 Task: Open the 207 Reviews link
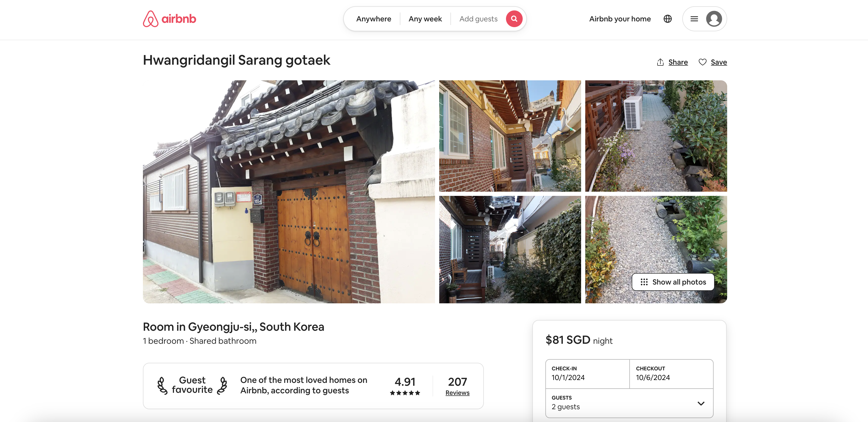click(x=457, y=386)
